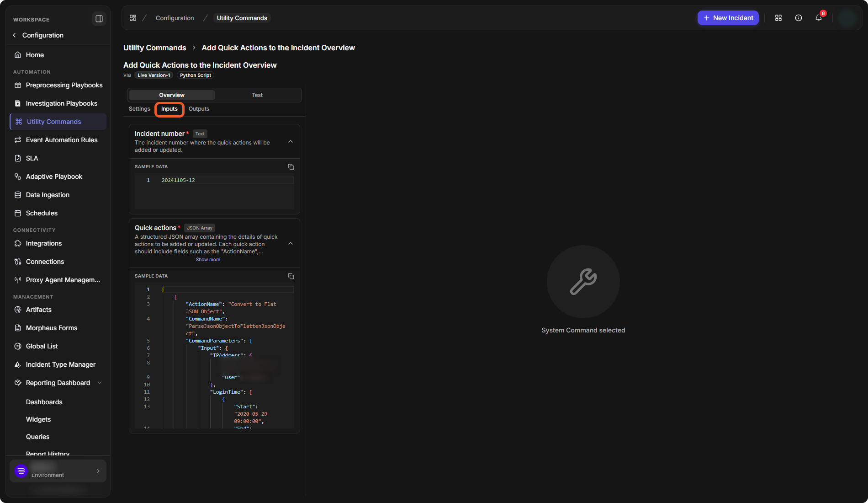Click Show more in Quick actions description

pyautogui.click(x=208, y=260)
